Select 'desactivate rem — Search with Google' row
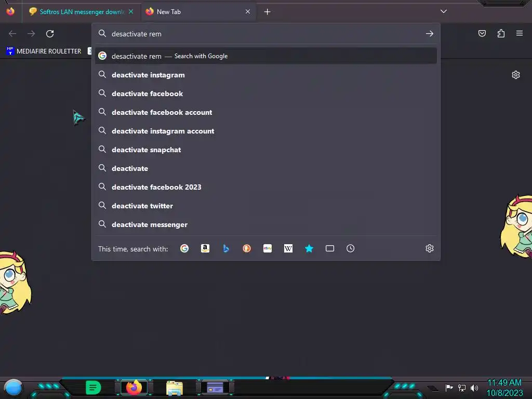Viewport: 532px width, 399px height. (266, 56)
